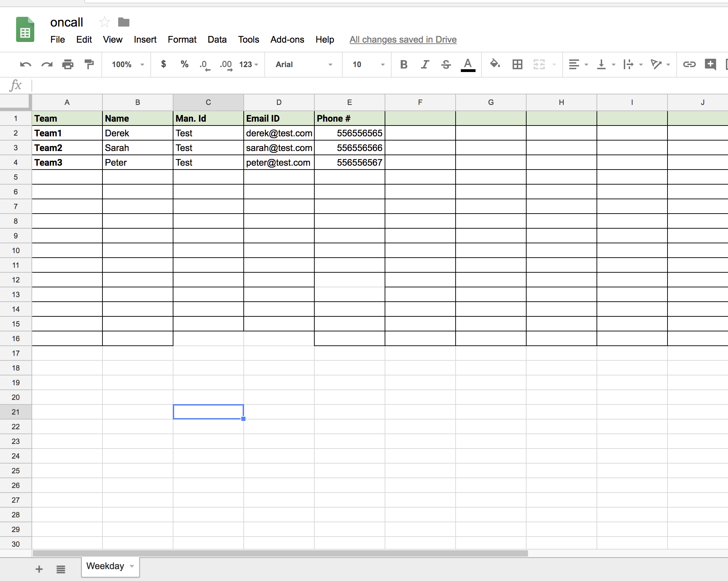Click the Move to folder icon
The image size is (728, 581).
[x=123, y=22]
